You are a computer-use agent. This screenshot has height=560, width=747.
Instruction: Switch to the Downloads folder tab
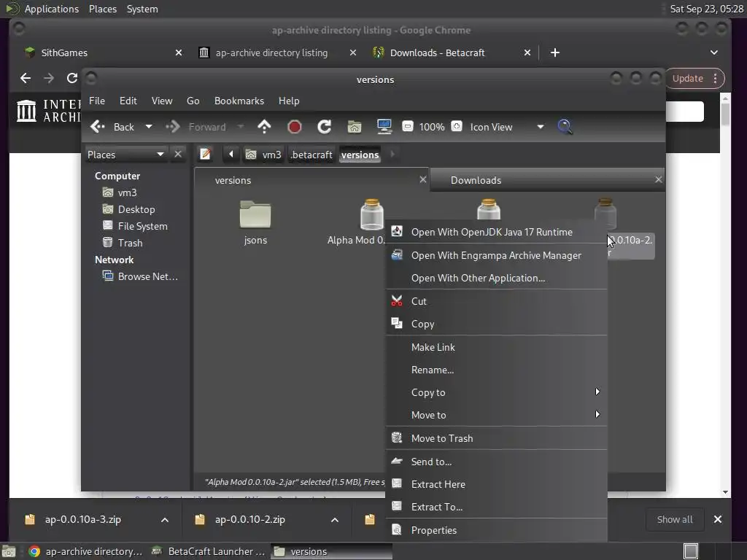point(547,180)
